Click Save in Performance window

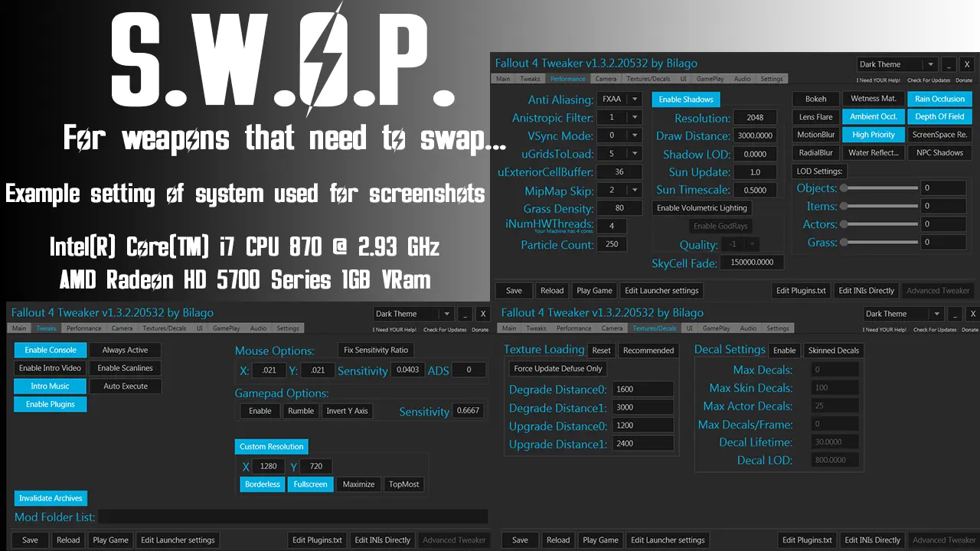(514, 291)
